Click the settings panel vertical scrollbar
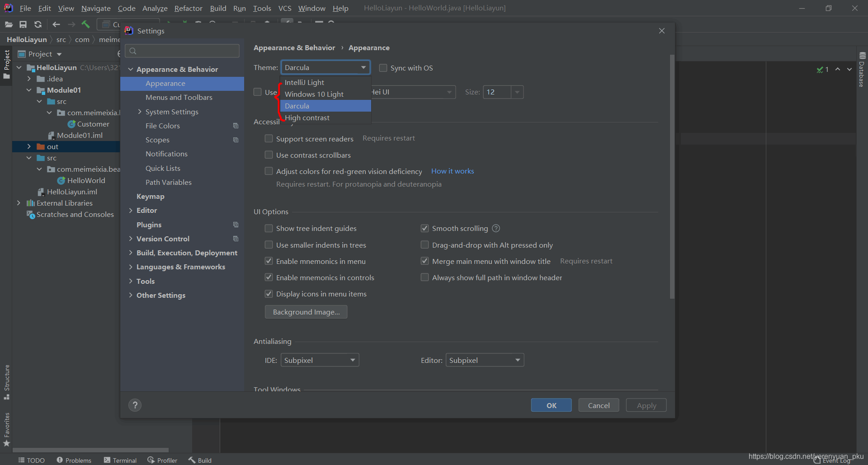The image size is (868, 465). pos(672,176)
